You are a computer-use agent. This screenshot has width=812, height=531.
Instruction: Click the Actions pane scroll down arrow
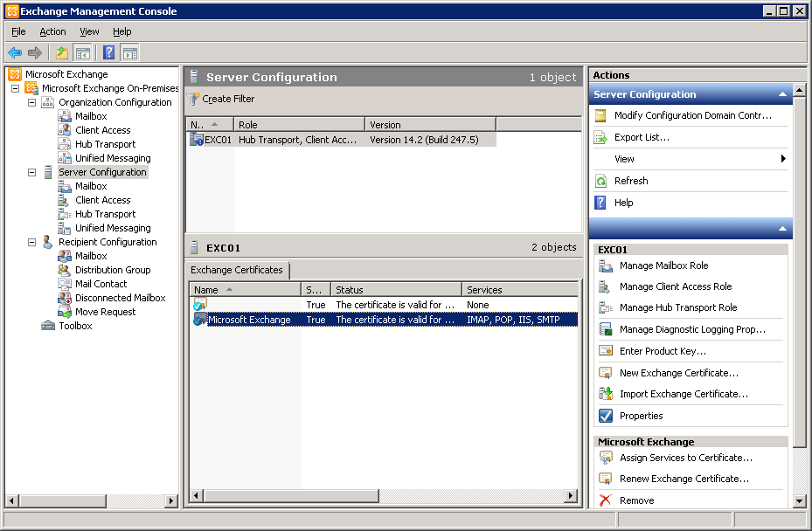[x=799, y=501]
